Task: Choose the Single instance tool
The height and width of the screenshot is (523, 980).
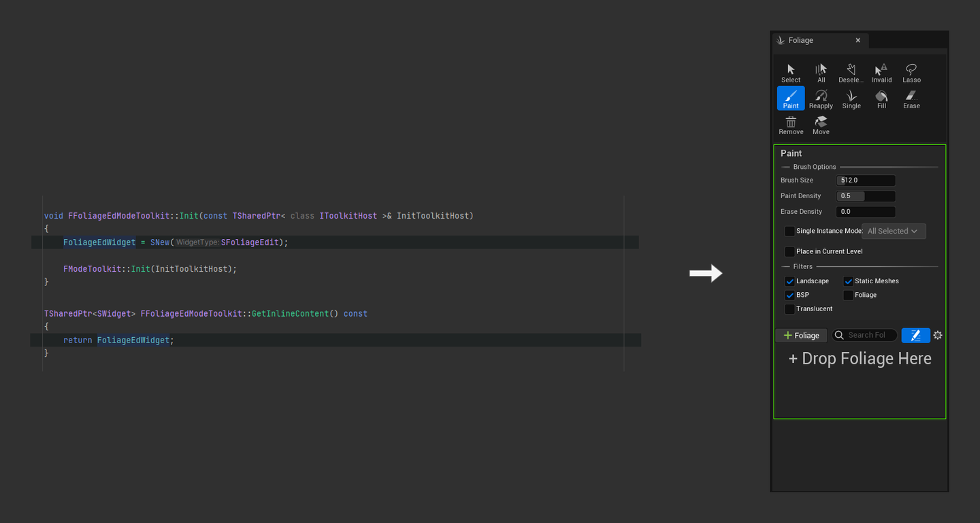Action: tap(851, 98)
